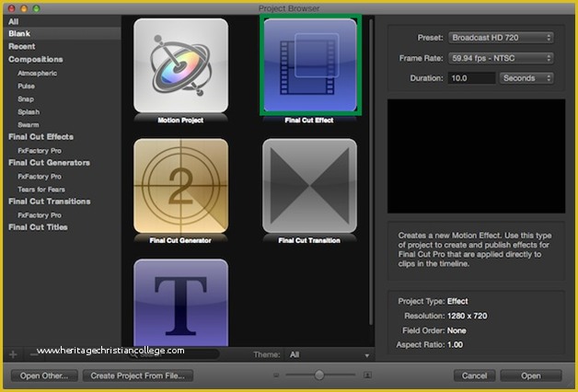Screen dimensions: 578x392
Task: Select the Final Cut Generators category
Action: point(49,163)
